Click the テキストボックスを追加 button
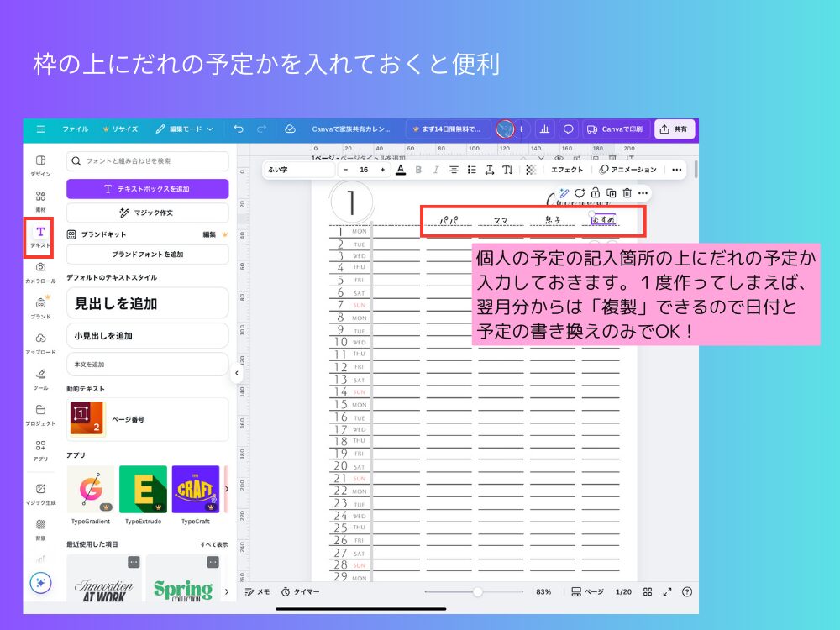The image size is (840, 630). coord(147,188)
